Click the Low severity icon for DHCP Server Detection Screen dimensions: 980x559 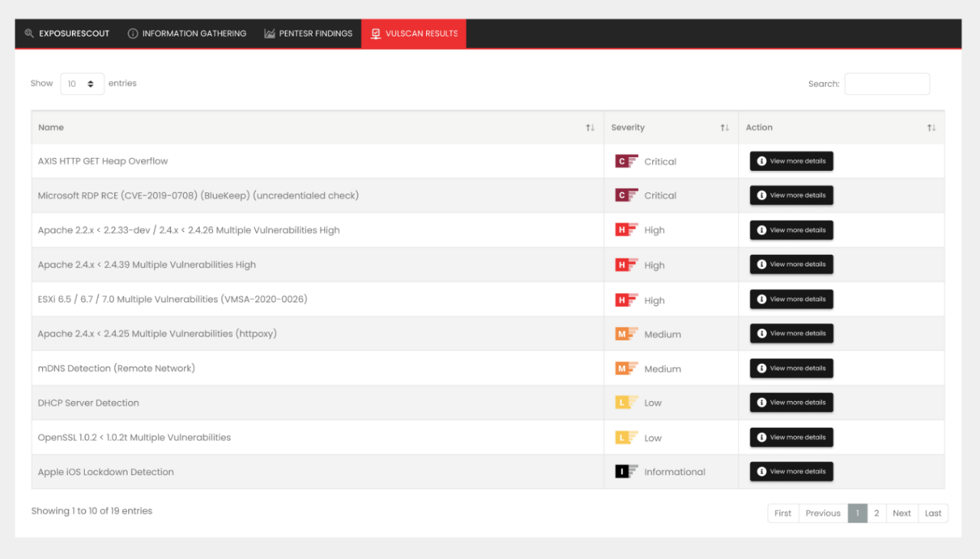(x=626, y=403)
